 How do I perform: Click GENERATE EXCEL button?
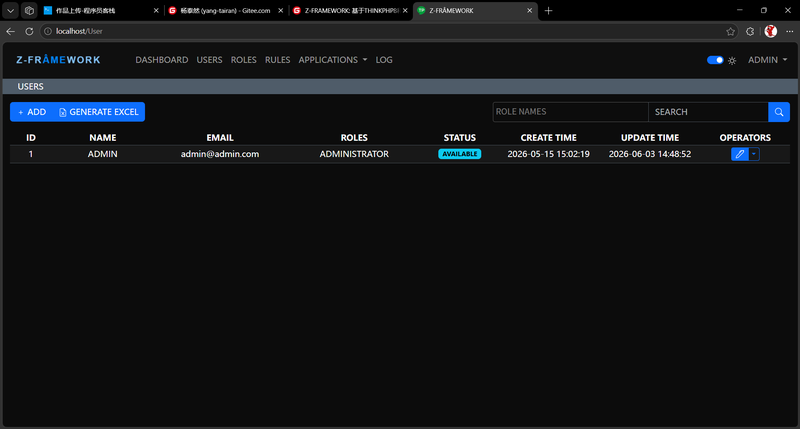click(x=99, y=112)
